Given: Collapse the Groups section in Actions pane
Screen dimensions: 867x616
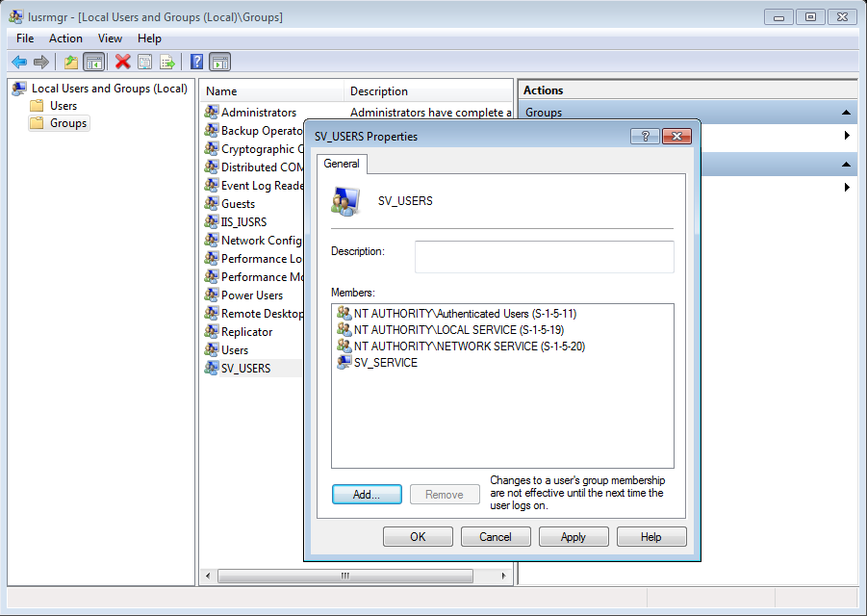Looking at the screenshot, I should 847,113.
